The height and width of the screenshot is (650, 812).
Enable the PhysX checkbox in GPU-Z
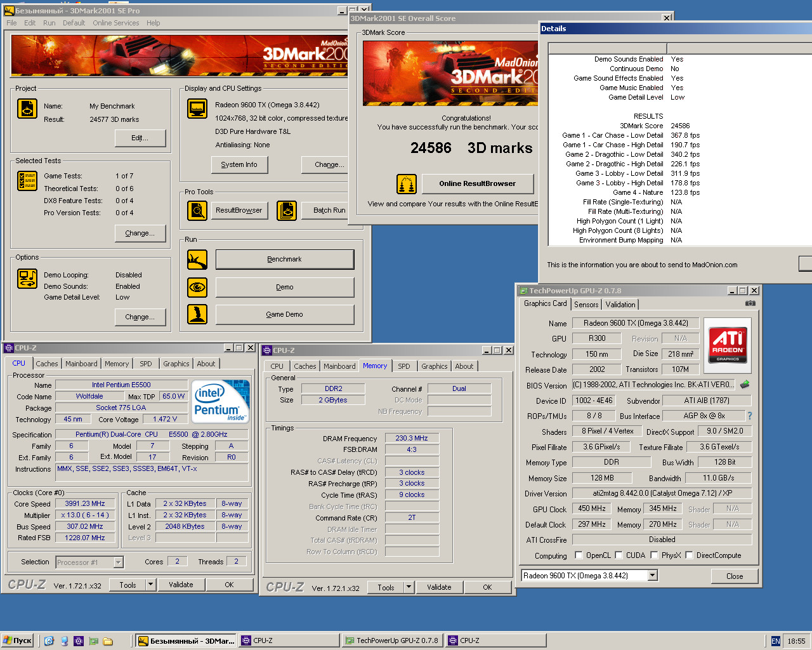coord(654,555)
